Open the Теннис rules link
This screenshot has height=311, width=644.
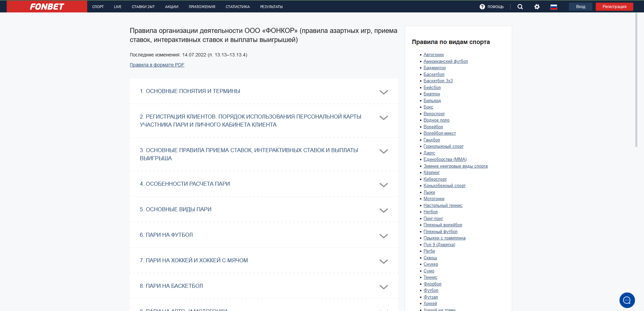[430, 277]
